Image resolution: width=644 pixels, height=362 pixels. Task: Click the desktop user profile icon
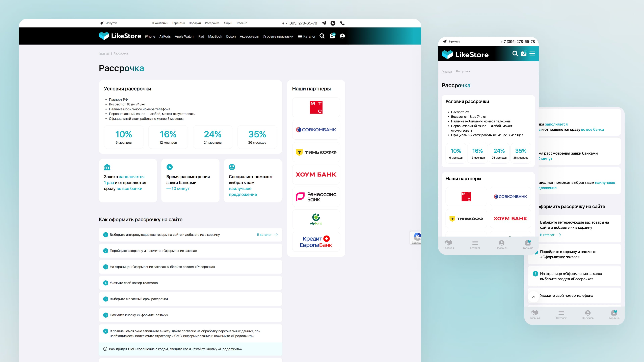tap(342, 36)
